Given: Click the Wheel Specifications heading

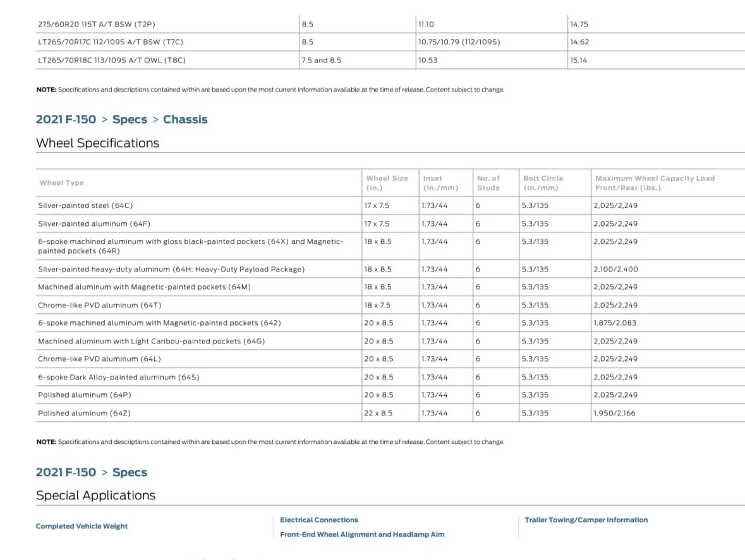Looking at the screenshot, I should (x=98, y=143).
